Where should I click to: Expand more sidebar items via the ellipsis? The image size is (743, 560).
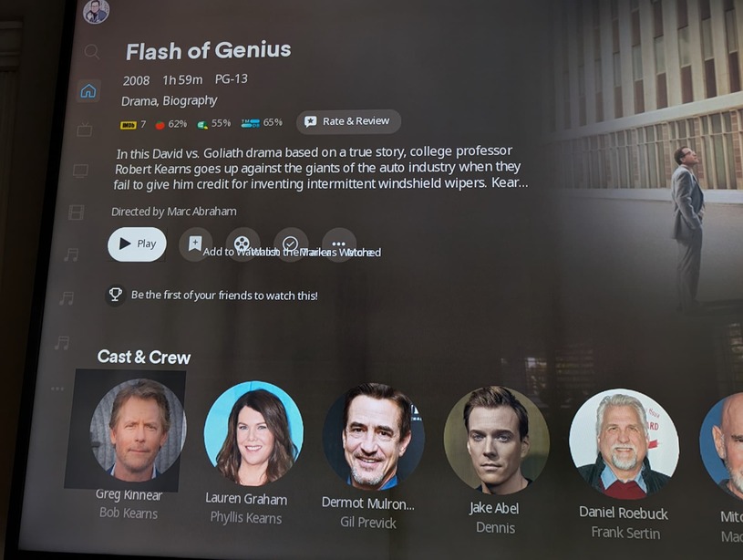(57, 389)
